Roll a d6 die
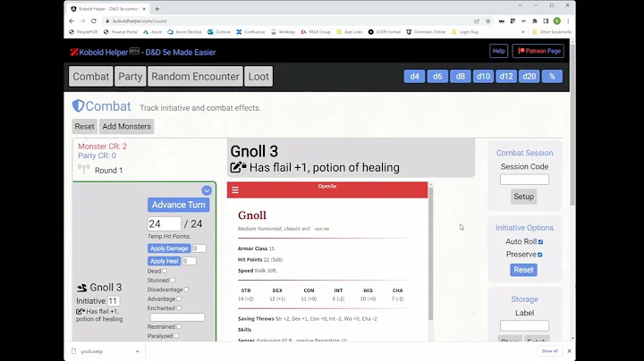 (x=437, y=76)
